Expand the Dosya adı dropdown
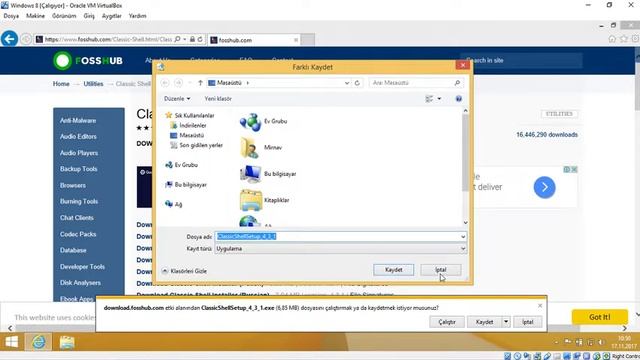This screenshot has width=640, height=360. [x=463, y=237]
